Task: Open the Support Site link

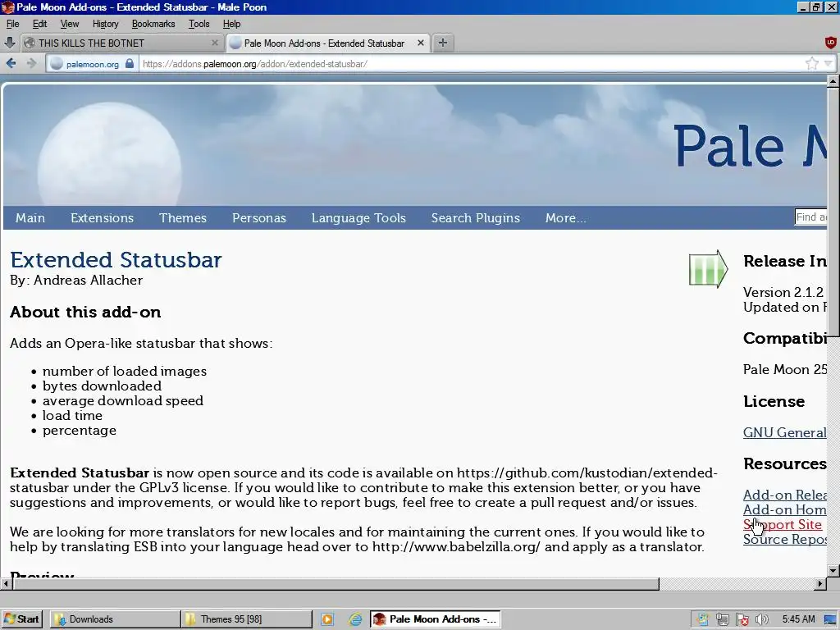Action: click(782, 524)
